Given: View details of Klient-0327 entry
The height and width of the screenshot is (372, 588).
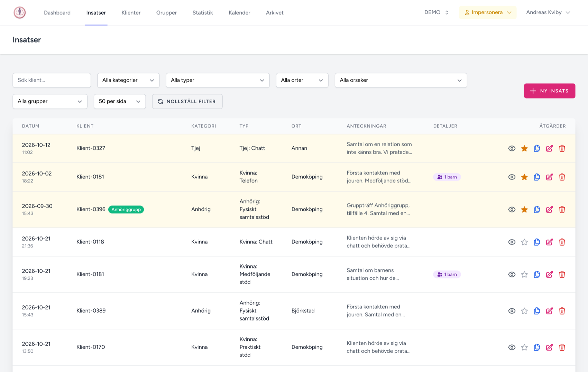Looking at the screenshot, I should pos(512,148).
